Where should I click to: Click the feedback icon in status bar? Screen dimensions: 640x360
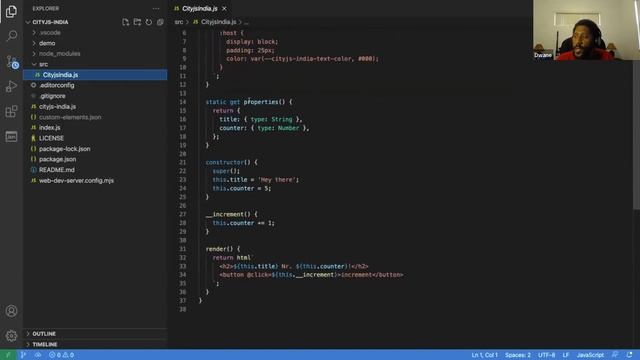tap(615, 355)
